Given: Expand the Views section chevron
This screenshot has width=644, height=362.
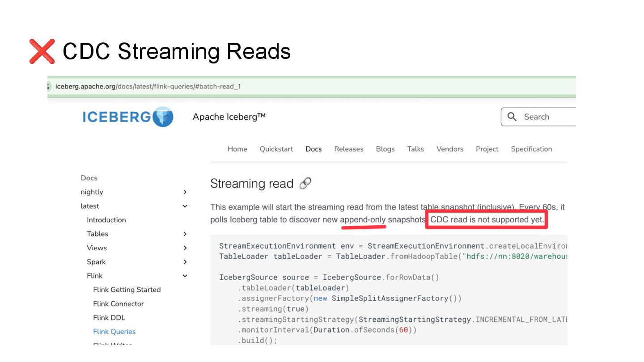Looking at the screenshot, I should (185, 248).
